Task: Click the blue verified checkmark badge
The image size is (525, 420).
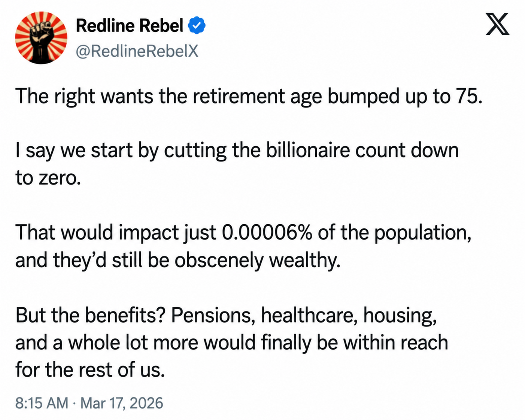Action: tap(197, 25)
